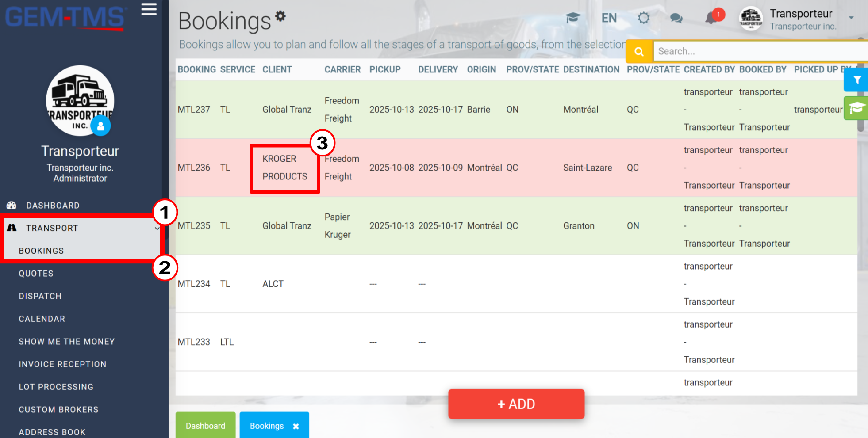
Task: Toggle the theme sun icon in header
Action: coord(644,18)
